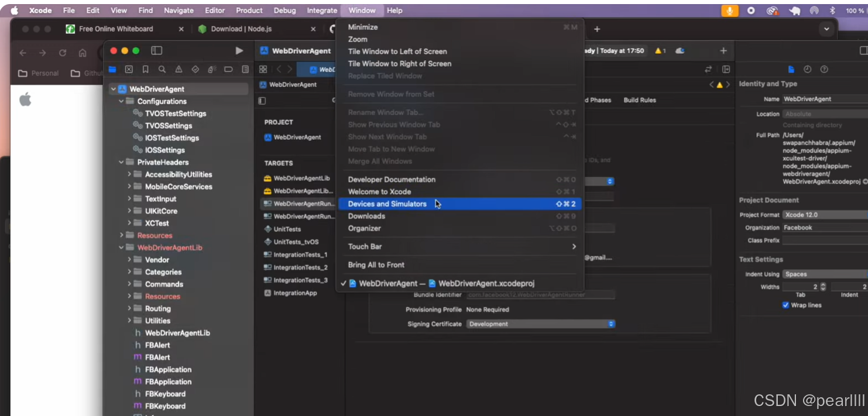Select IntegrationTests_1 target

[296, 255]
